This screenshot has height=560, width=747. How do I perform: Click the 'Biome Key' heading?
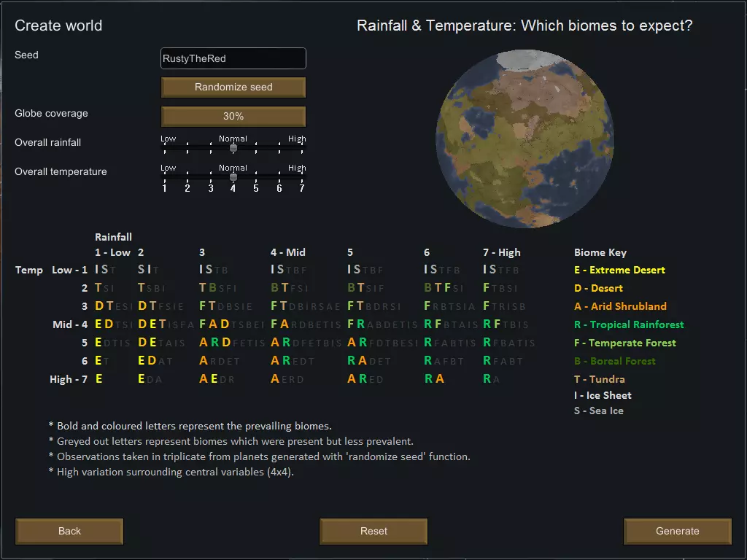[x=600, y=252]
